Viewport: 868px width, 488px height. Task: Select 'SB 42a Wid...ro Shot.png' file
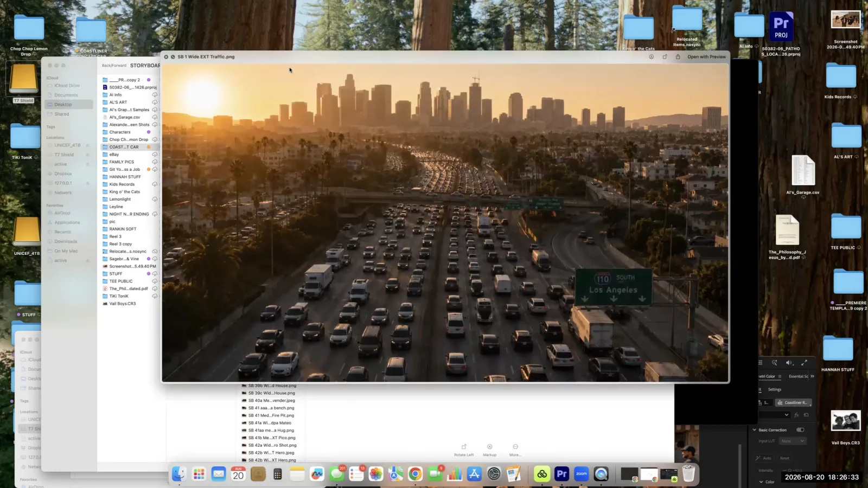tap(272, 445)
